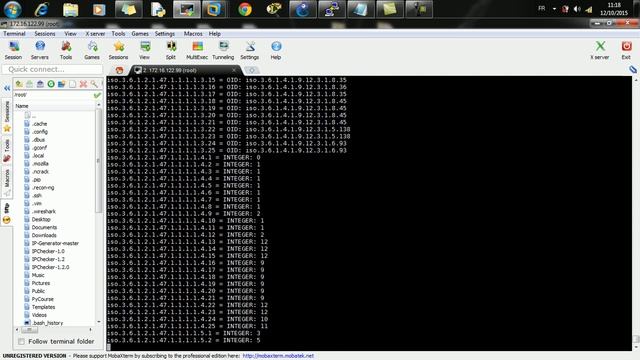
Task: Download selected files in SFTP panel
Action: click(30, 84)
